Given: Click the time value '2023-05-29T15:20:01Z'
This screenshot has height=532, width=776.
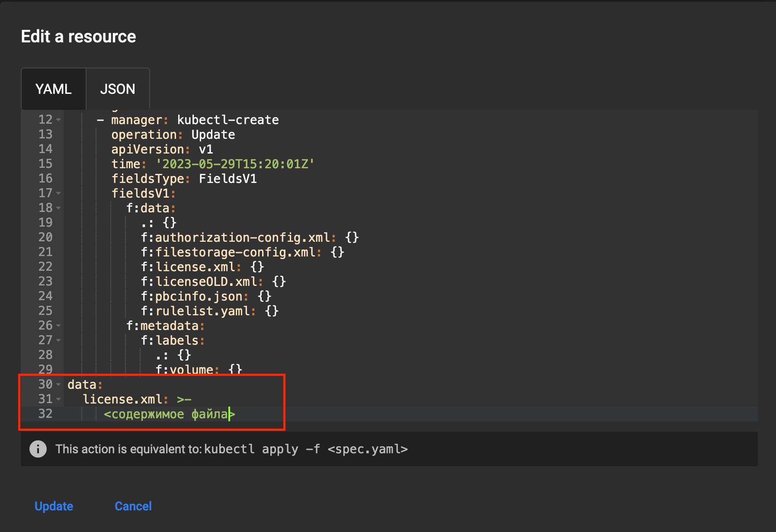Looking at the screenshot, I should tap(235, 164).
